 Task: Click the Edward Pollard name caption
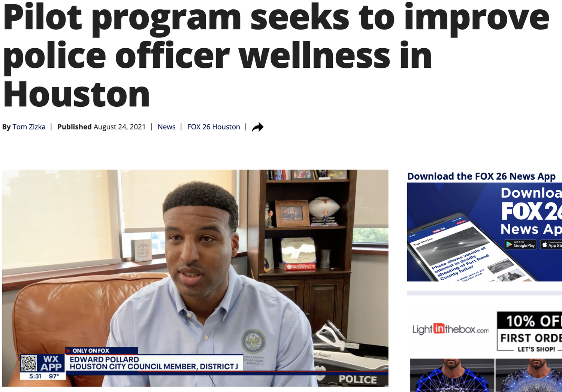[x=104, y=359]
